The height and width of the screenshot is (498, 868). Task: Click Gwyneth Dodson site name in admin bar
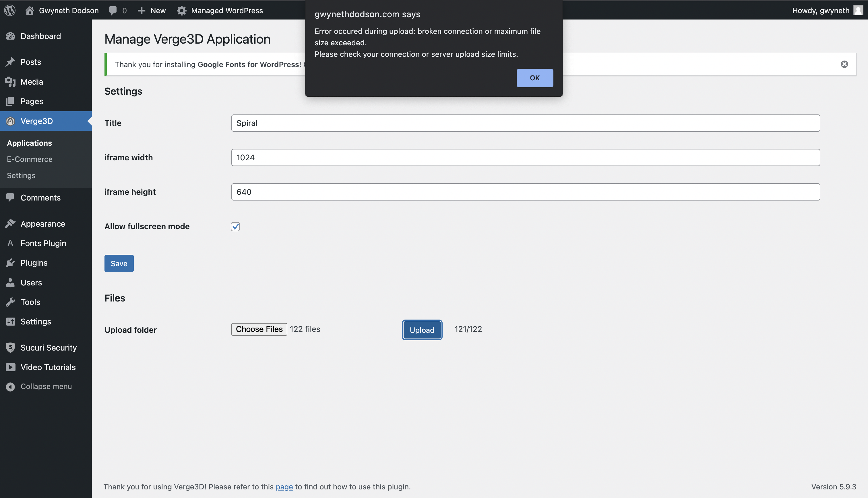(x=69, y=11)
